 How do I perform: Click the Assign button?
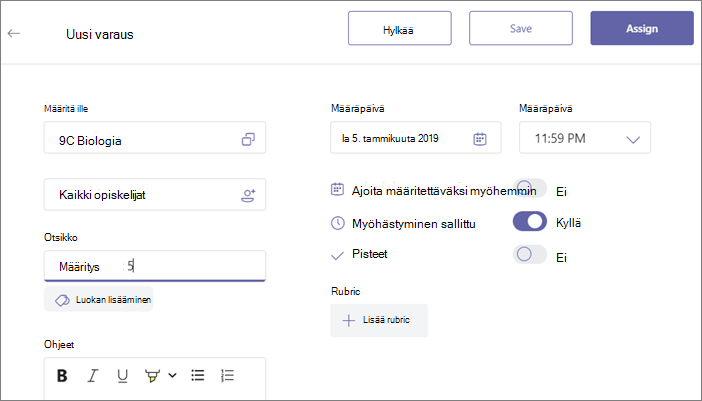point(642,28)
